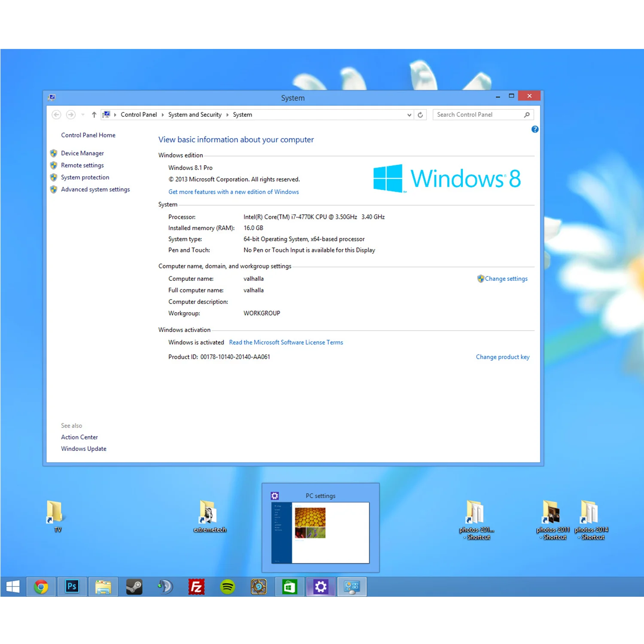Click Get more features with a new edition
The width and height of the screenshot is (644, 644).
[x=234, y=192]
